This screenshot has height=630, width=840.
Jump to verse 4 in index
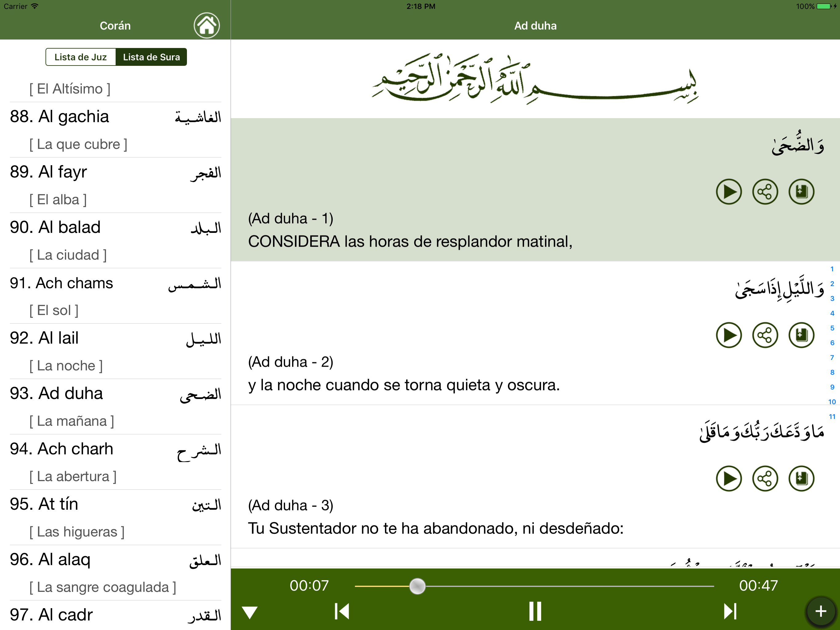[832, 313]
